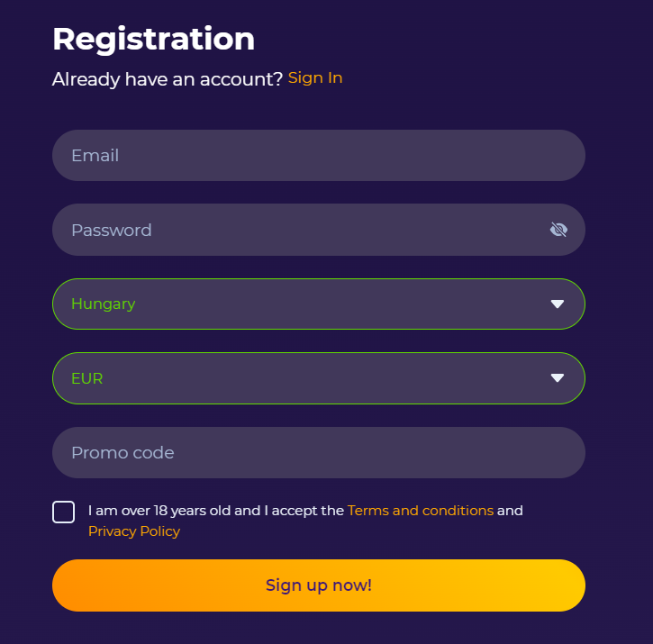
Task: Click the Email placeholder text
Action: [95, 156]
